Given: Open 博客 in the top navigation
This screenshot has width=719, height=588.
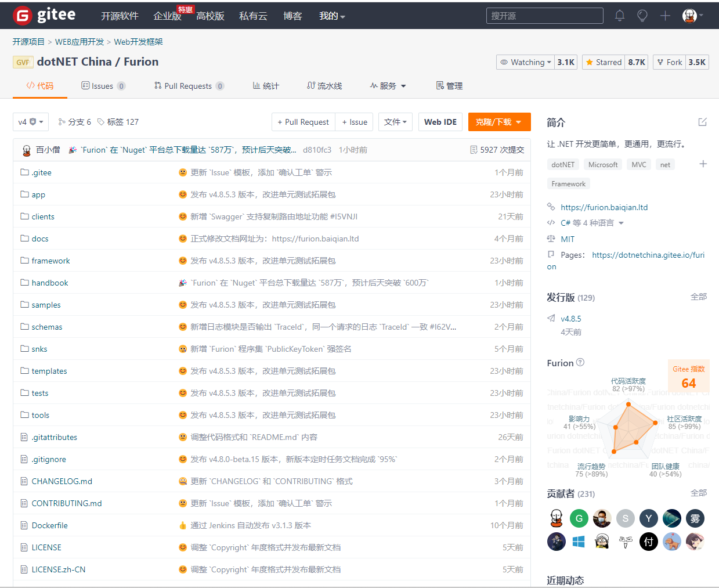Looking at the screenshot, I should click(292, 16).
